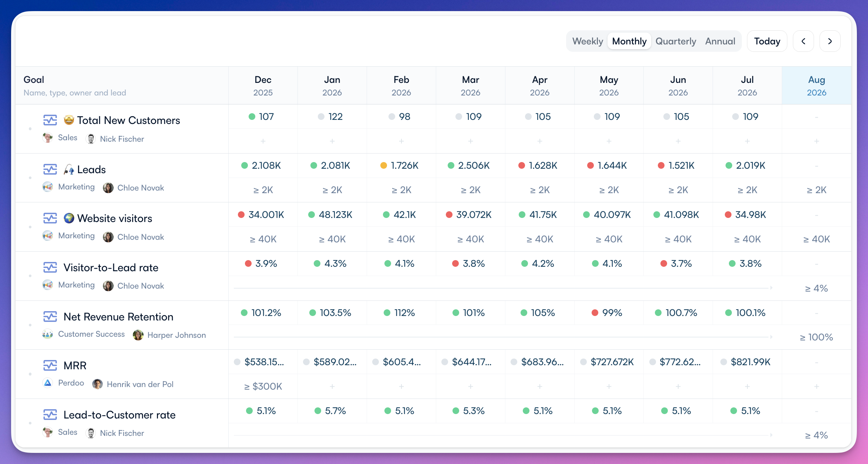Screen dimensions: 868x464
Task: Open the Lead-to-Customer rate goal
Action: click(x=120, y=415)
